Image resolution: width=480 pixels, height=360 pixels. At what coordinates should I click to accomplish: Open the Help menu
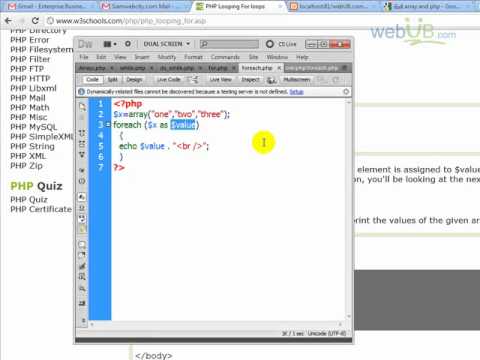(302, 57)
